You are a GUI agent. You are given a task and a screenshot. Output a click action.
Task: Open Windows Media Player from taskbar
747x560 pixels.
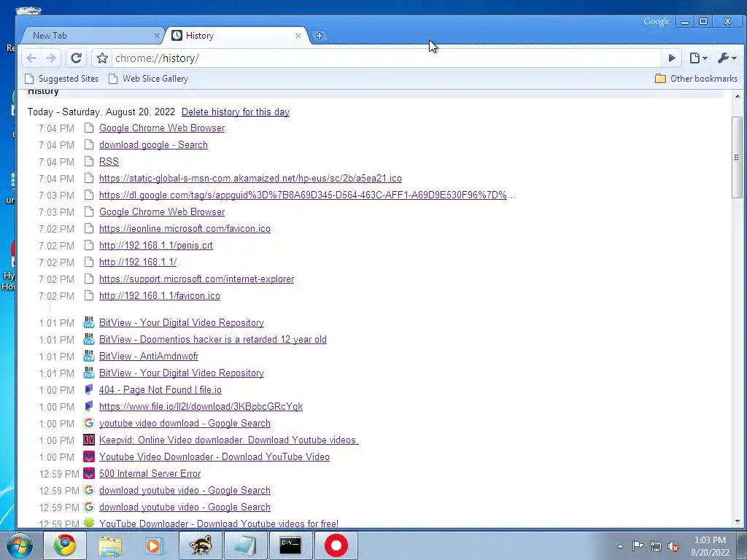pos(155,545)
